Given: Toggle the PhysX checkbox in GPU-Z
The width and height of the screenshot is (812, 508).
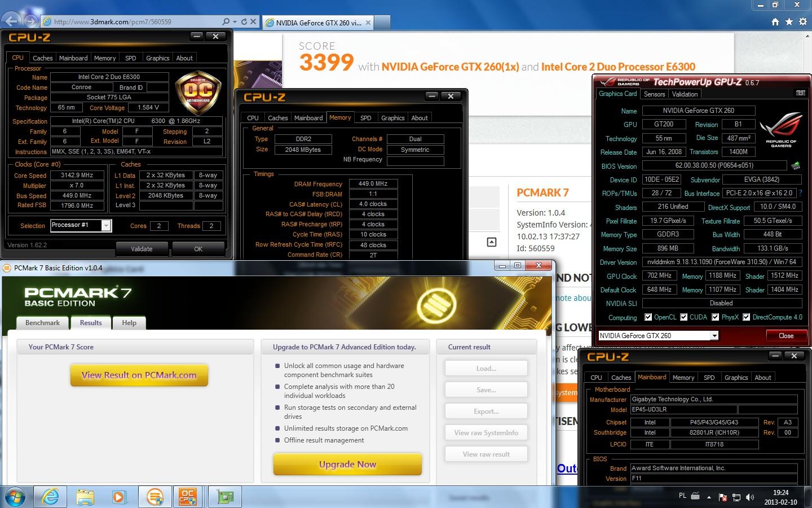Looking at the screenshot, I should tap(716, 317).
